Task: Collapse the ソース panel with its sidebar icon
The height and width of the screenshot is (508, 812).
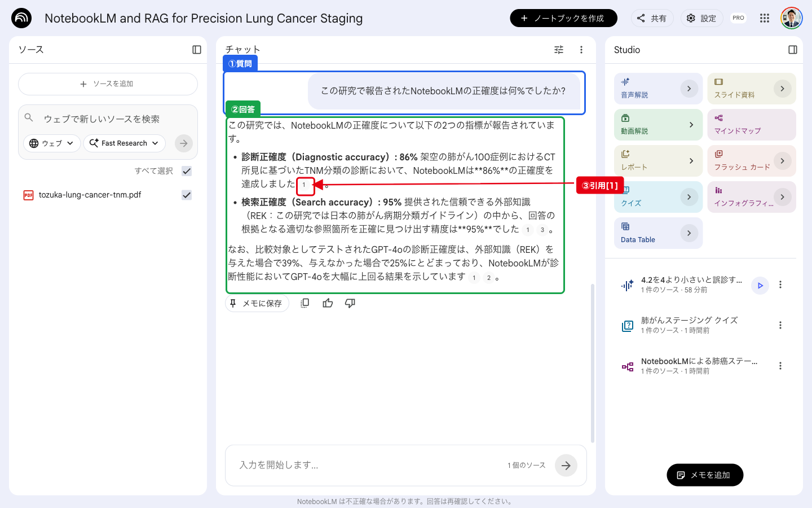Action: click(x=197, y=50)
